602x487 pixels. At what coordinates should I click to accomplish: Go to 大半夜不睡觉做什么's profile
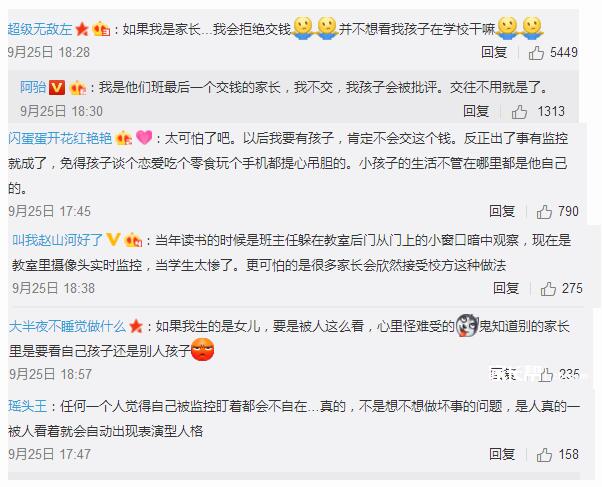67,327
